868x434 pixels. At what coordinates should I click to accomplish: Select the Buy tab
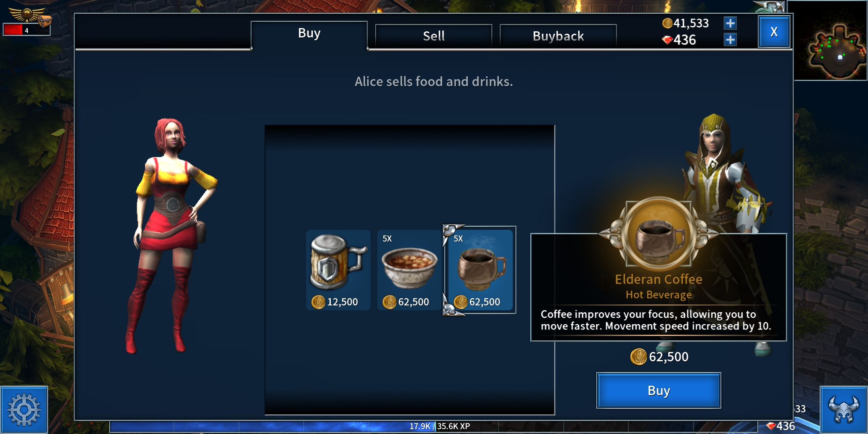pyautogui.click(x=309, y=34)
